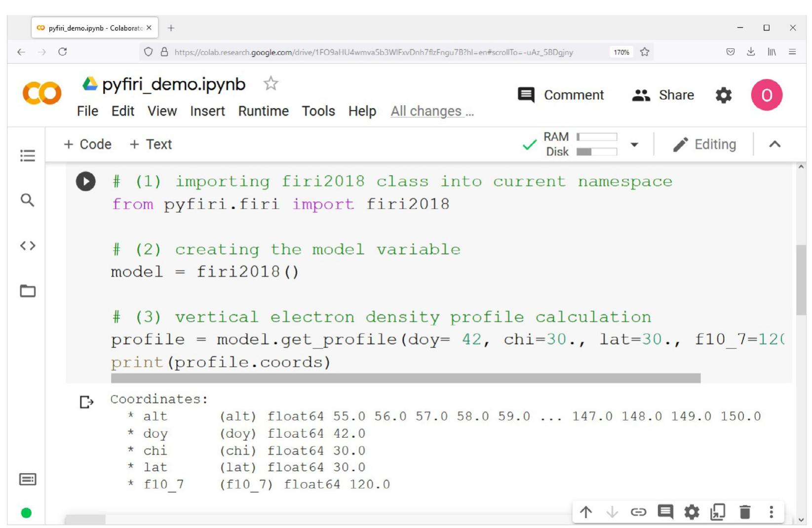Open the Editing mode selector
This screenshot has width=812, height=528.
coord(704,144)
